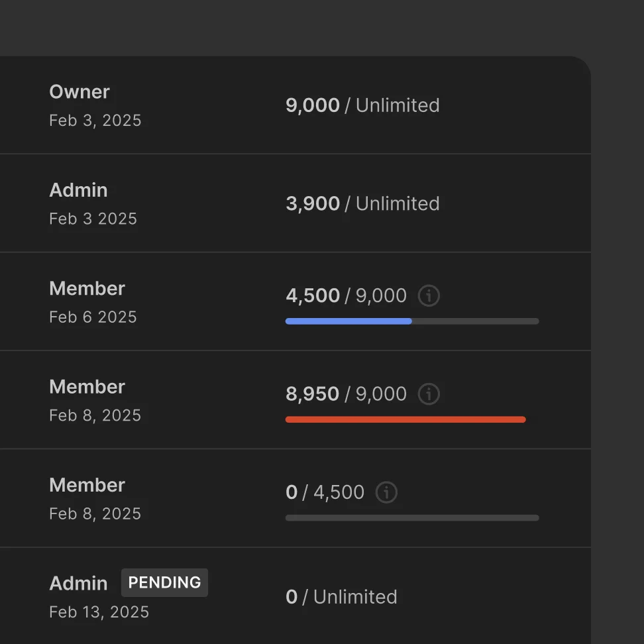Show info tooltip beside 0 / 4,500
Viewport: 644px width, 644px height.
tap(386, 492)
